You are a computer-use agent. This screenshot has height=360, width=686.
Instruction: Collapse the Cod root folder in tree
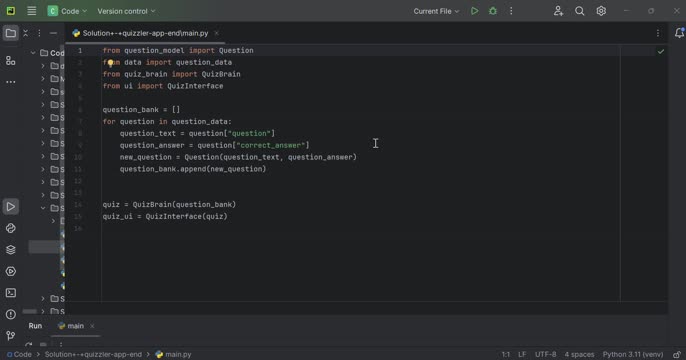click(33, 53)
